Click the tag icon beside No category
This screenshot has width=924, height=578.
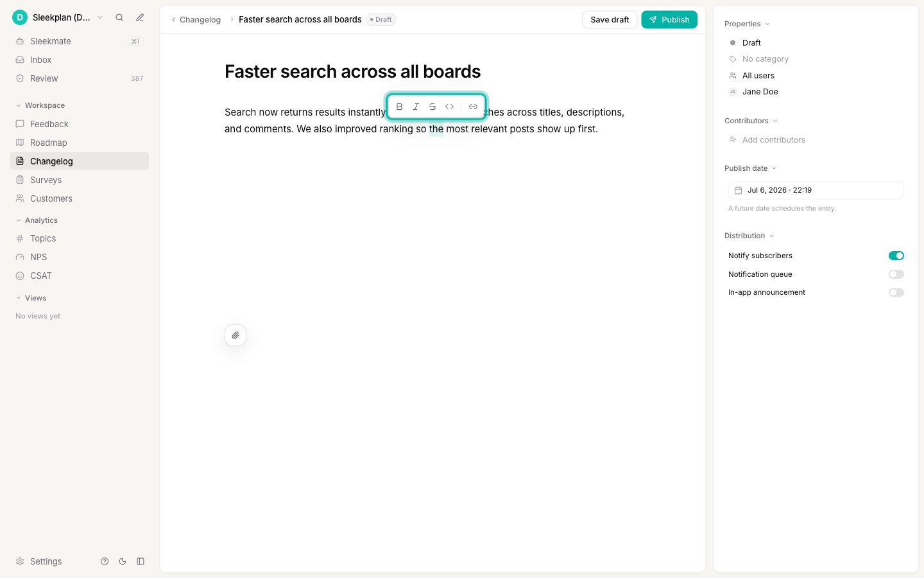(733, 59)
